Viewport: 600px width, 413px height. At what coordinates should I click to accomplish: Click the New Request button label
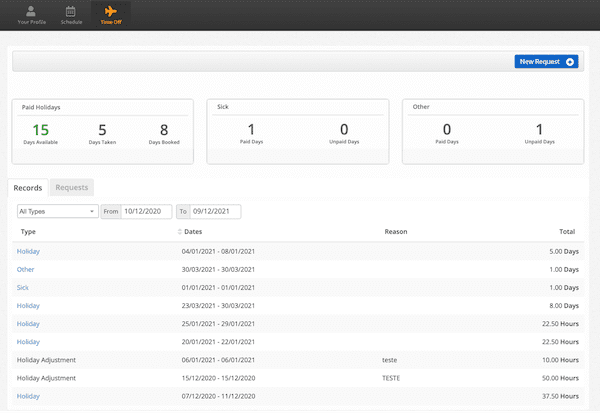[x=540, y=62]
